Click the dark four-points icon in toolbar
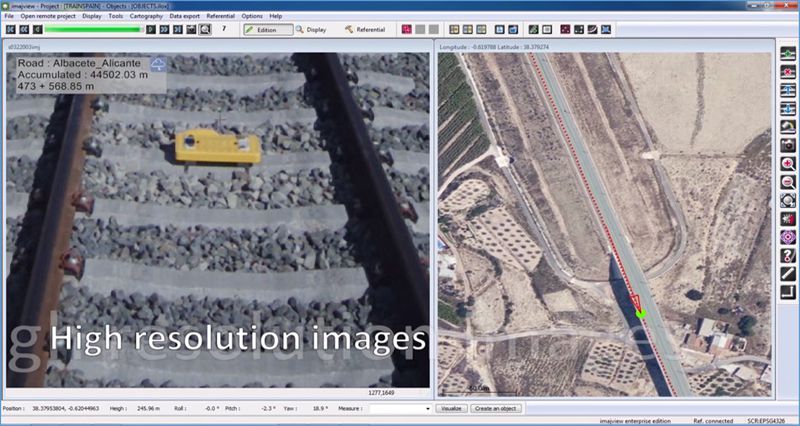The image size is (800, 426). (x=579, y=30)
